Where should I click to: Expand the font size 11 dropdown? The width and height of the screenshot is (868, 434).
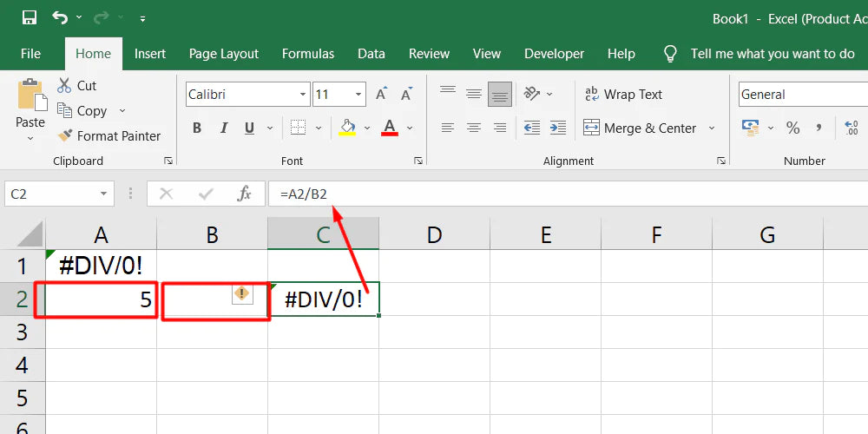coord(358,95)
